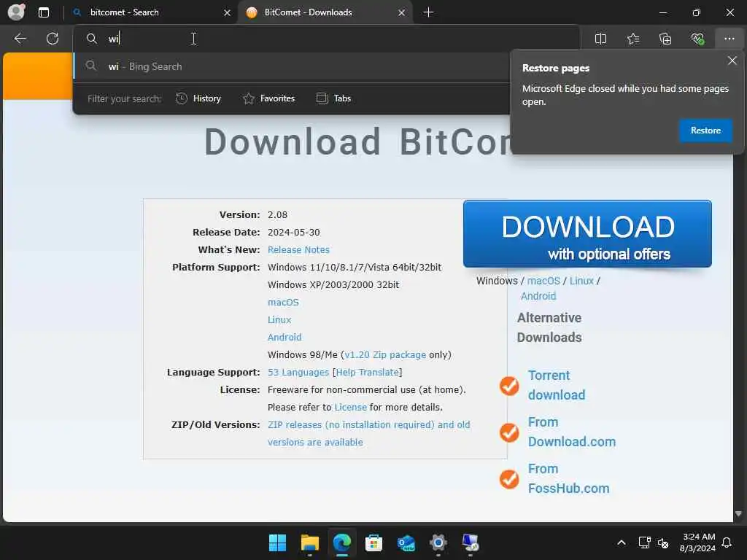This screenshot has height=560, width=747.
Task: Open the 53 Languages link
Action: (298, 373)
